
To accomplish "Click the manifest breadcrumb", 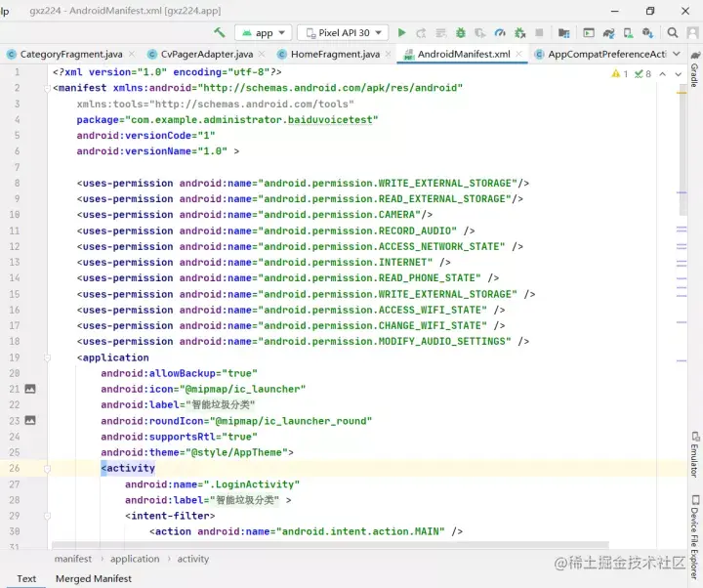I will pyautogui.click(x=73, y=559).
